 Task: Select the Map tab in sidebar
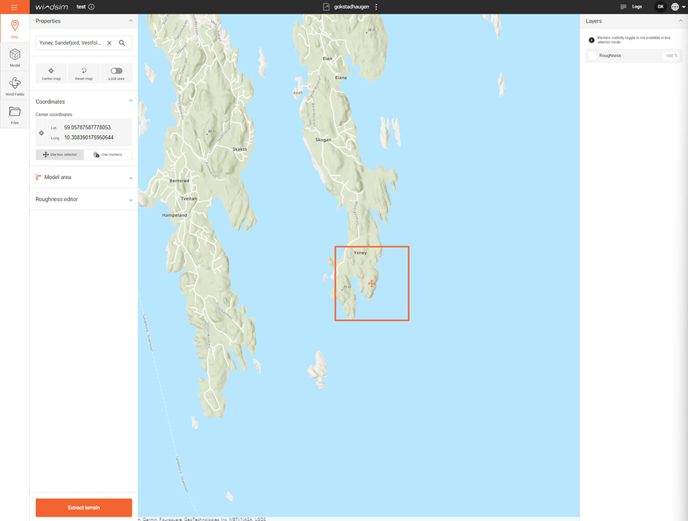(14, 28)
